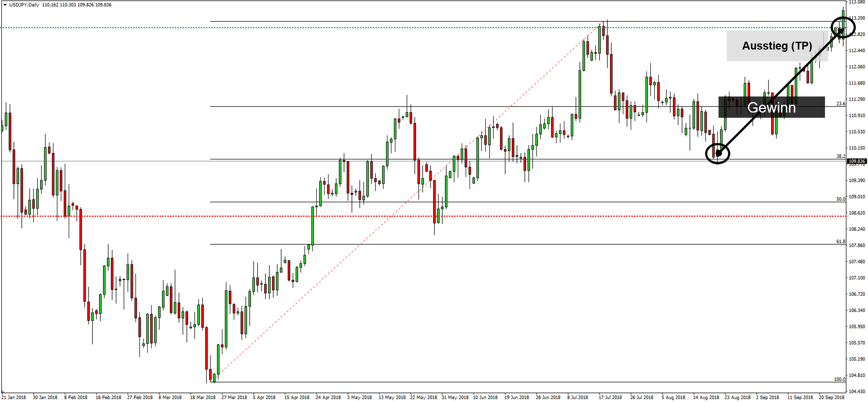Click the 111.290 price scale label
The width and height of the screenshot is (868, 402).
point(857,100)
